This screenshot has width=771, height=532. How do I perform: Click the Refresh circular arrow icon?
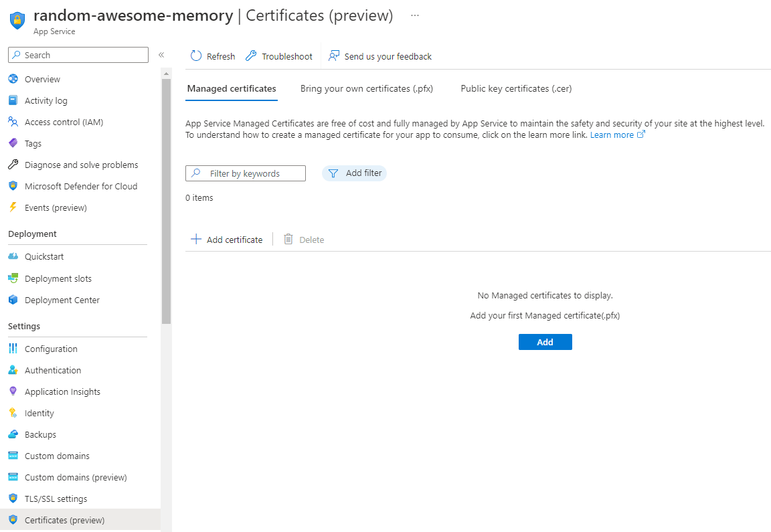coord(195,56)
